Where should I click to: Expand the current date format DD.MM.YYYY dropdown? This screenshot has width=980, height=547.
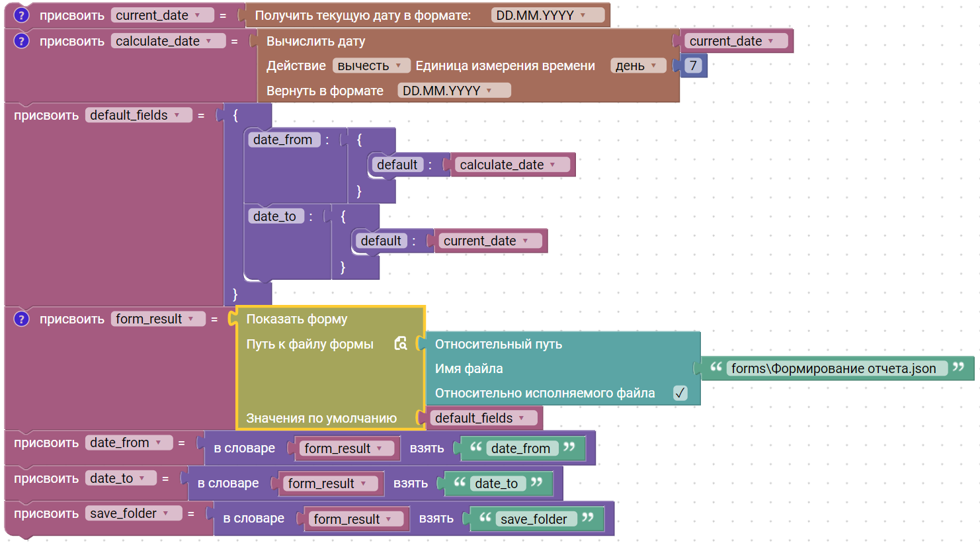coord(548,15)
